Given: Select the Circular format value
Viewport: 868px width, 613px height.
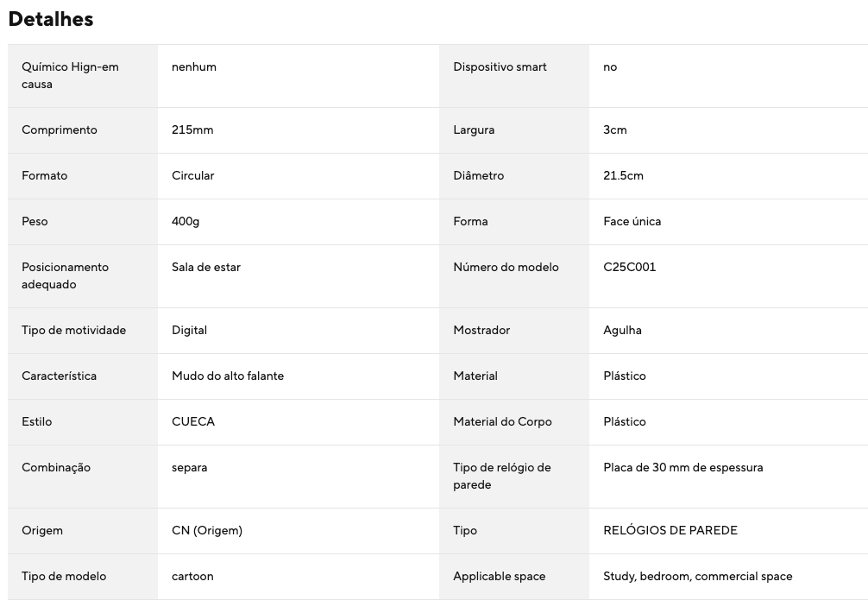Looking at the screenshot, I should tap(192, 175).
